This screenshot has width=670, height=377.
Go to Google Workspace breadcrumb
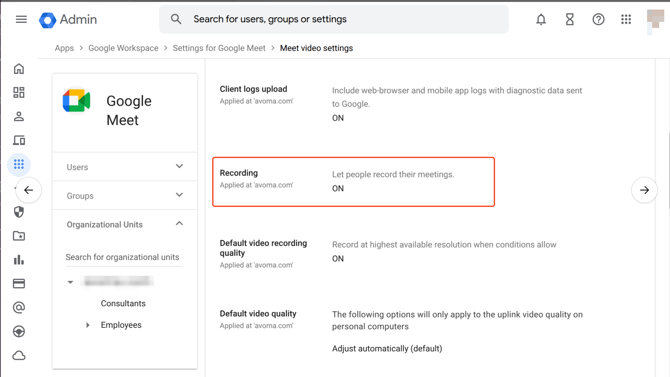click(123, 48)
